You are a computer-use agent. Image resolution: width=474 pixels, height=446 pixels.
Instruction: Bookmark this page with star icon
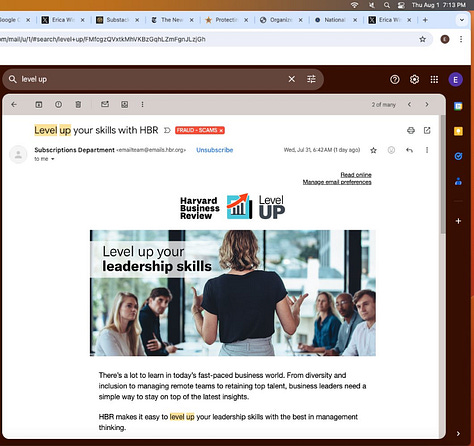(x=422, y=39)
